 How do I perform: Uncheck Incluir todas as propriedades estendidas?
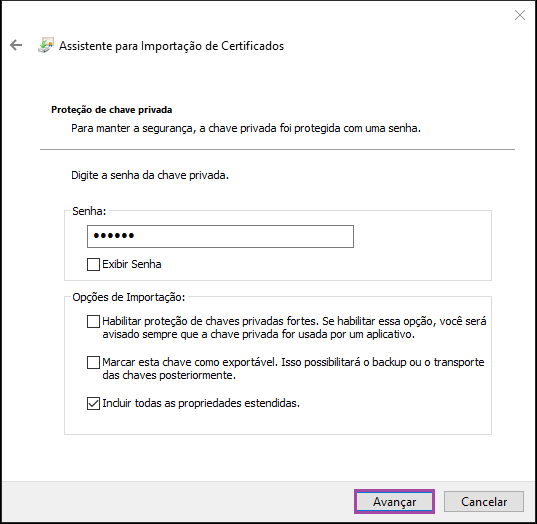coord(93,403)
